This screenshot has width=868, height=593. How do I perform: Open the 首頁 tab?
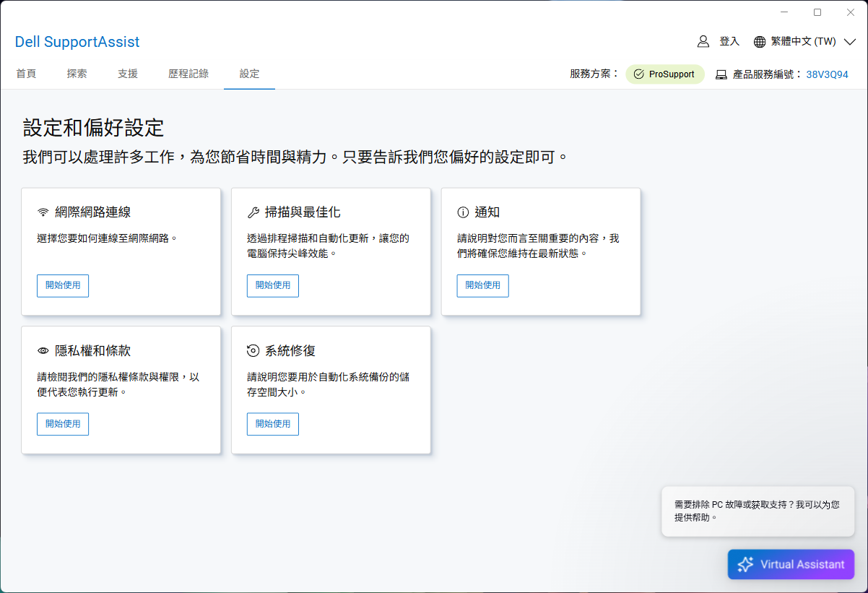[26, 74]
